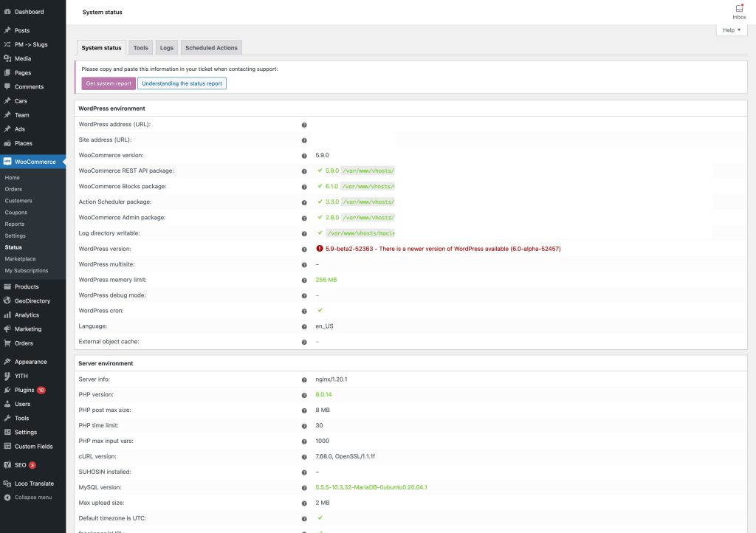
Task: Open Loco Translate menu item
Action: coord(32,484)
